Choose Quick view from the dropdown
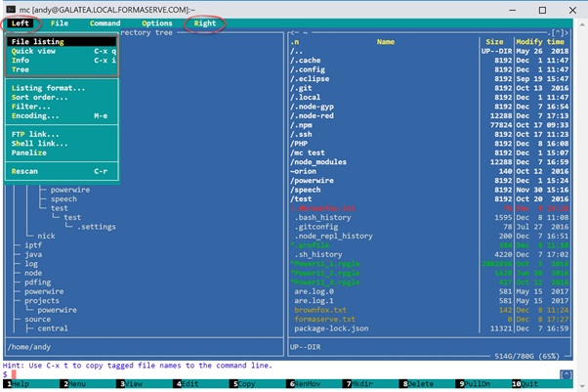The height and width of the screenshot is (392, 588). click(x=33, y=51)
